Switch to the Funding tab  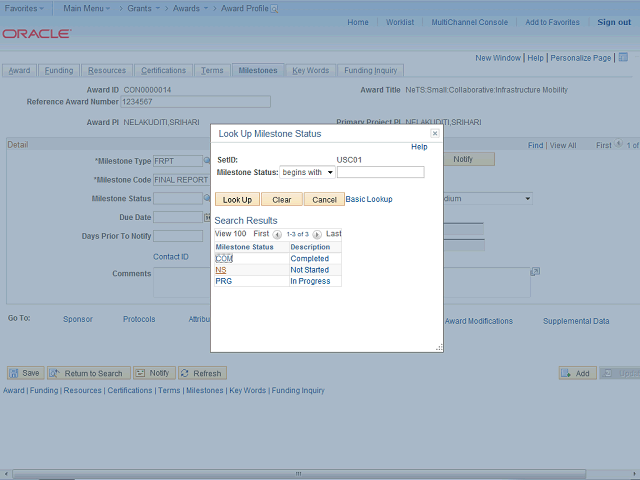[x=59, y=70]
